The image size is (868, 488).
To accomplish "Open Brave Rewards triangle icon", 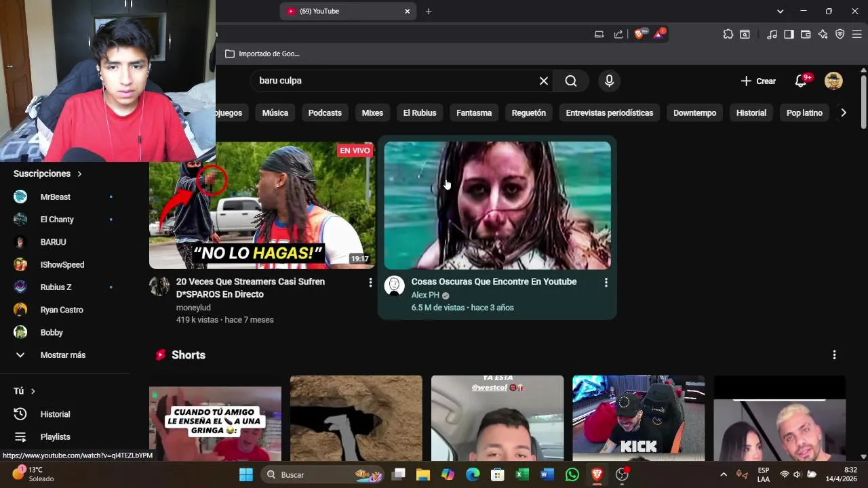I will pyautogui.click(x=659, y=34).
